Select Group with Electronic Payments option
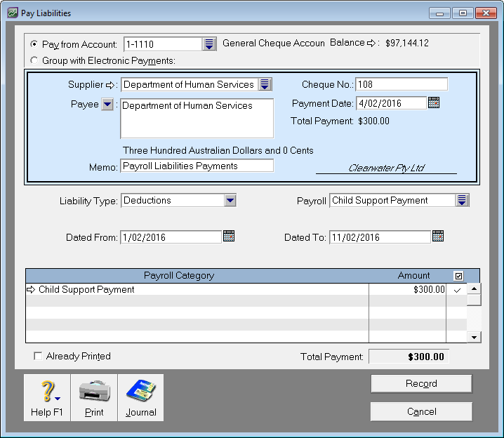504x438 pixels. click(34, 60)
